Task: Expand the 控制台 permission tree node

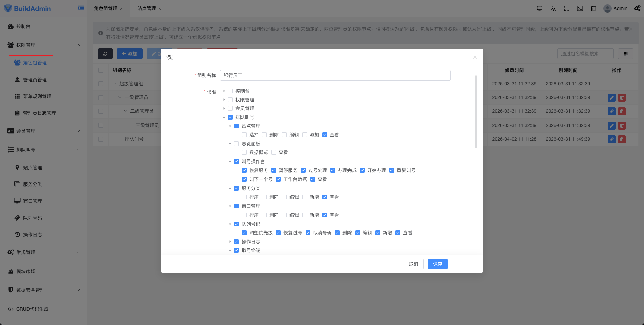Action: [224, 91]
